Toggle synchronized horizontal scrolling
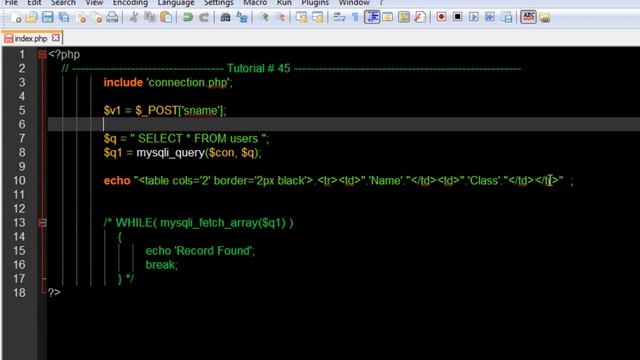The height and width of the screenshot is (360, 640). click(x=318, y=18)
